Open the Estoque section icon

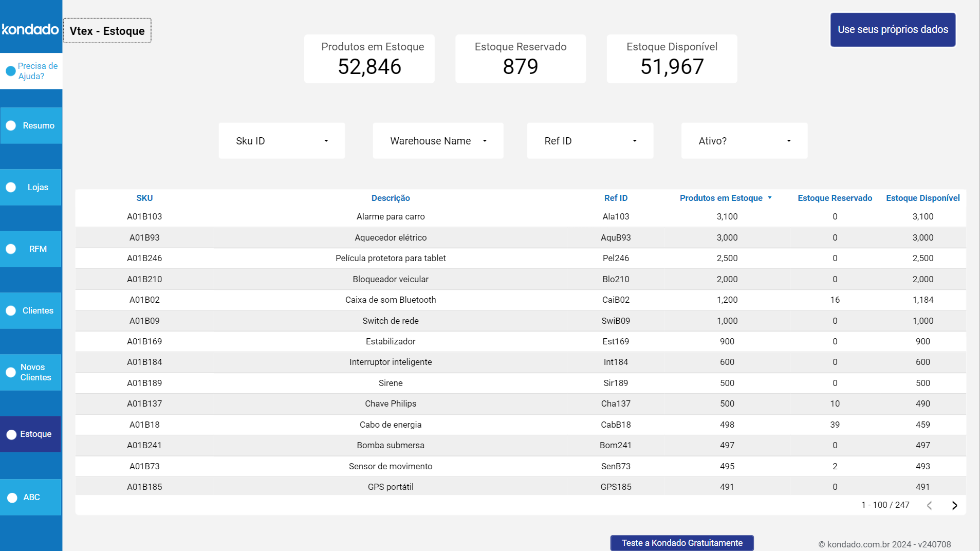point(10,434)
